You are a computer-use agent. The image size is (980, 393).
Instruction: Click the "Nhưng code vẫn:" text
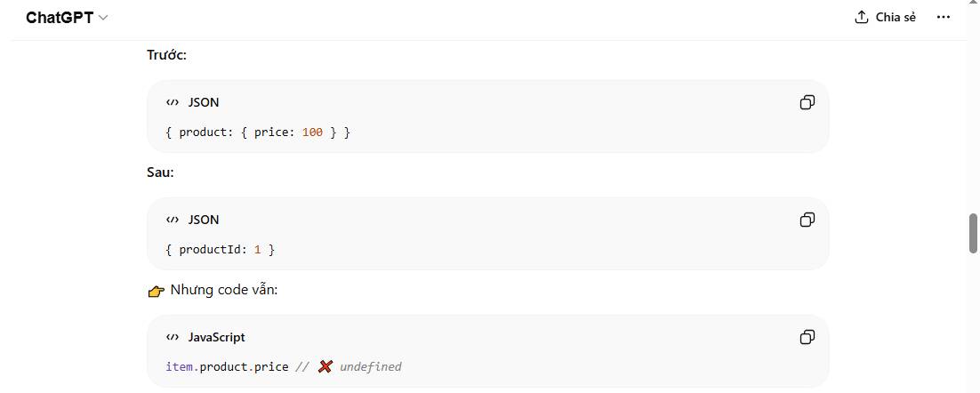tap(223, 290)
